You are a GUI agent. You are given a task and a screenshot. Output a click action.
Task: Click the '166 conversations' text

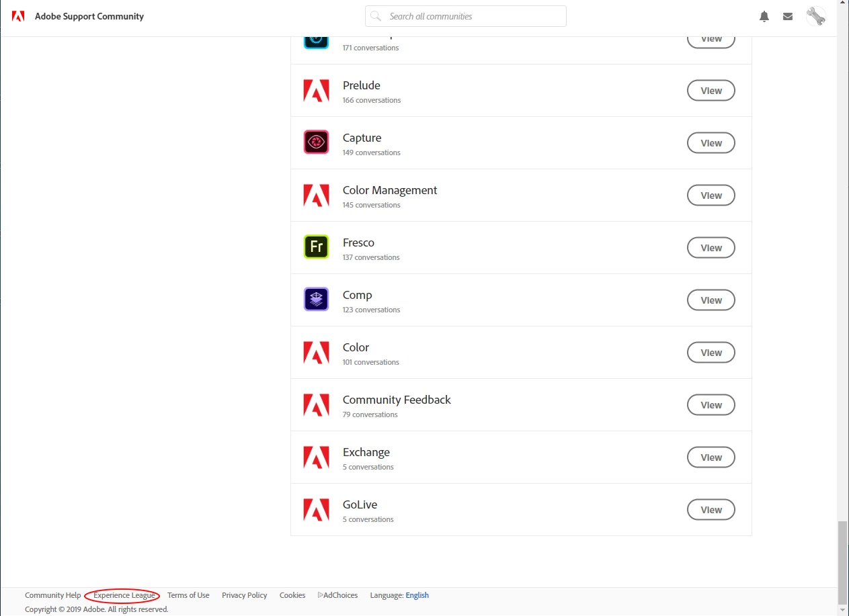(x=372, y=100)
